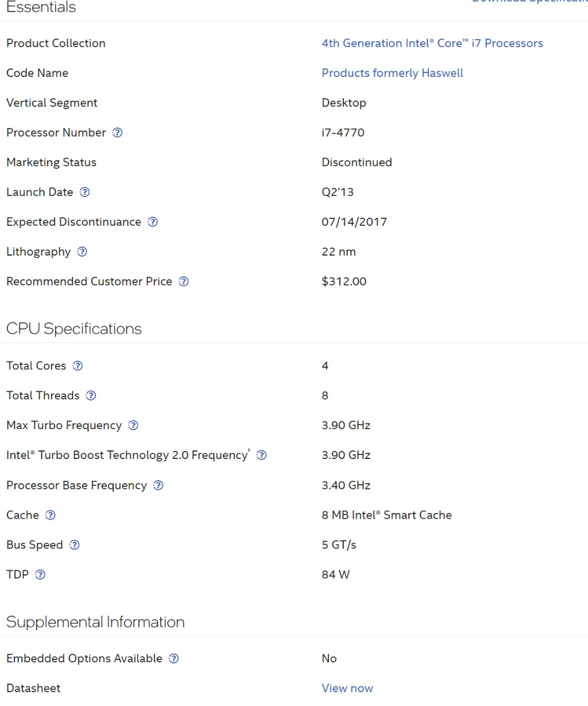Screen dimensions: 588x706
Task: Show Recommended Customer Price info icon
Action: tap(184, 281)
